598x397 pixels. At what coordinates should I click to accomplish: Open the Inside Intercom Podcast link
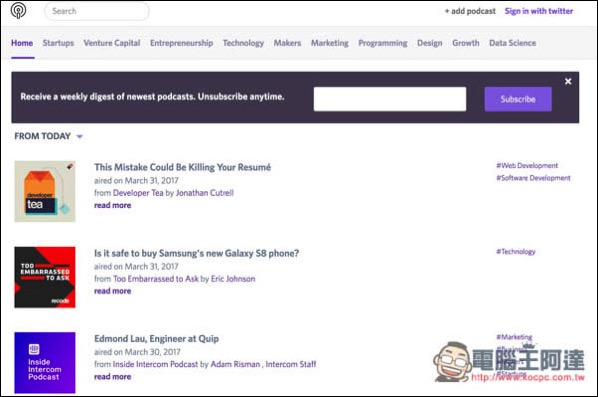click(x=155, y=364)
